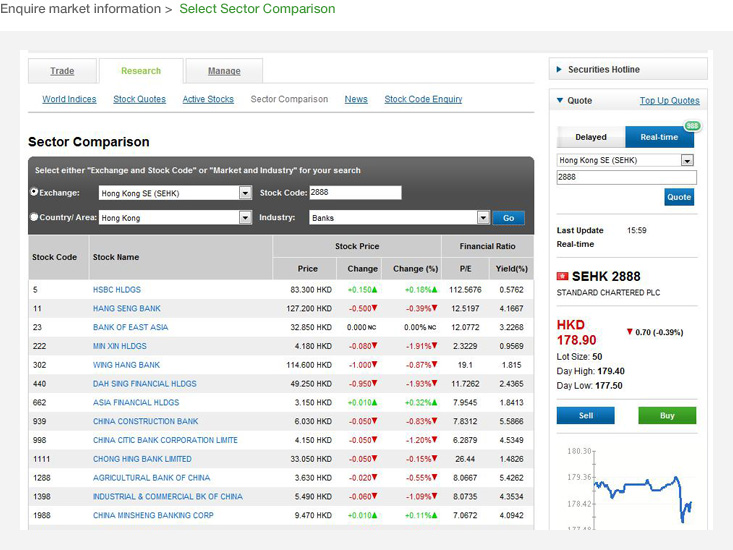
Task: Click the red down arrow in AGRICULTURAL BANK Change (%) column
Action: [x=434, y=478]
